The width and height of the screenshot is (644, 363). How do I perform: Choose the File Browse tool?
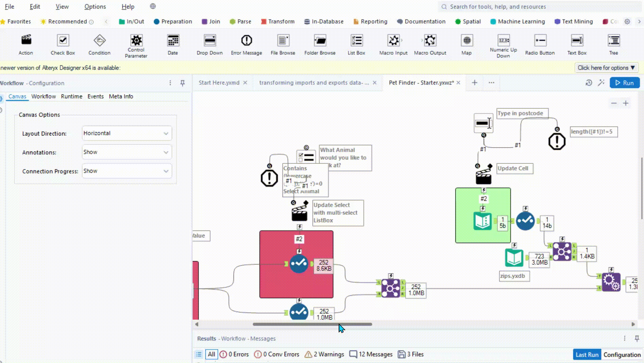(x=283, y=40)
